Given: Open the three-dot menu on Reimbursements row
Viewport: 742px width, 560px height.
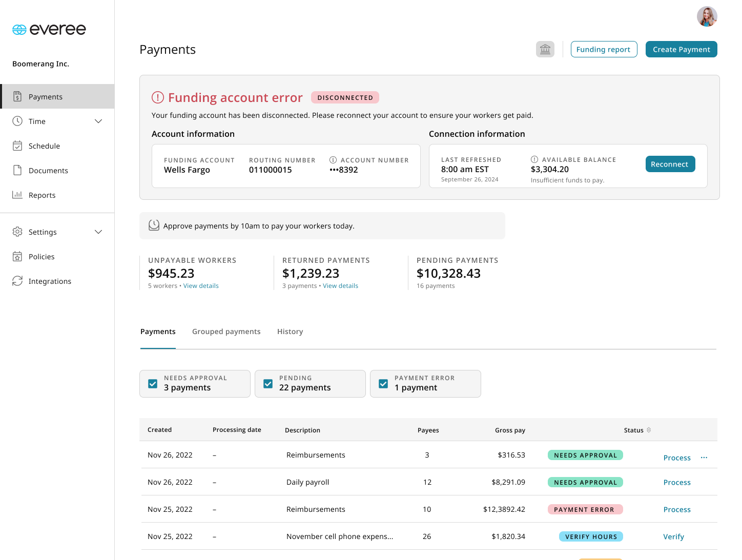Looking at the screenshot, I should tap(704, 458).
